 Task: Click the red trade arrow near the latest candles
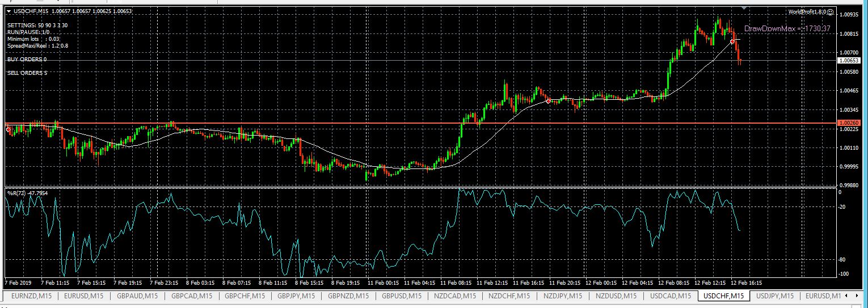pyautogui.click(x=733, y=41)
